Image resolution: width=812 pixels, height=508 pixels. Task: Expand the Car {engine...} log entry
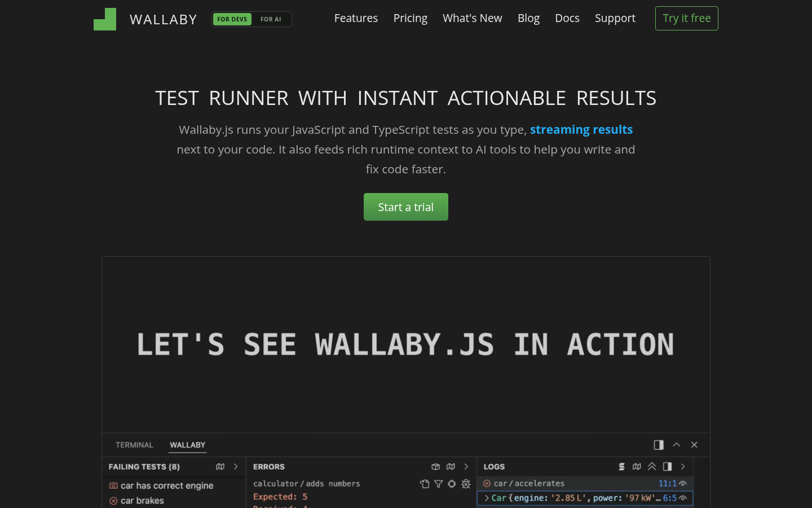[487, 498]
